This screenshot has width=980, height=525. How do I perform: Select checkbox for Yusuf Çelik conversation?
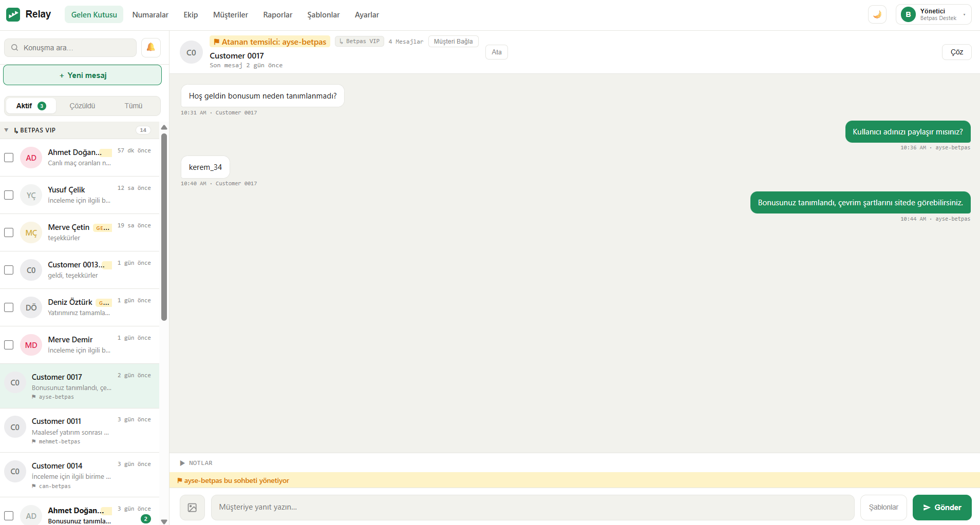[x=9, y=195]
